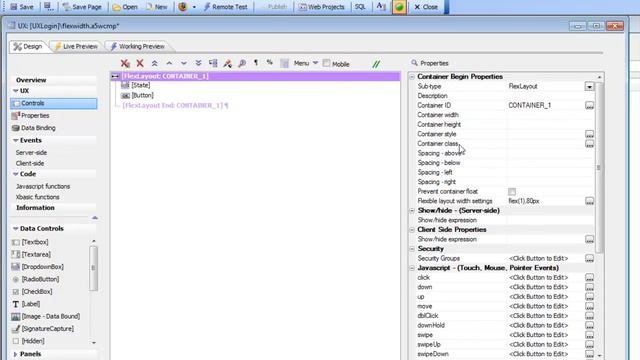Open Data Binding in the left pane
Image resolution: width=640 pixels, height=360 pixels.
[38, 128]
